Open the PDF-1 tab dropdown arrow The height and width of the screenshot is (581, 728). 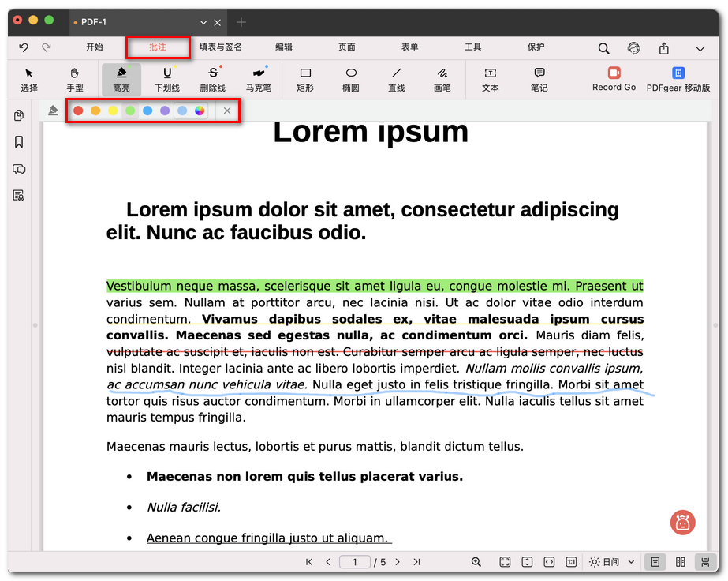pos(203,22)
